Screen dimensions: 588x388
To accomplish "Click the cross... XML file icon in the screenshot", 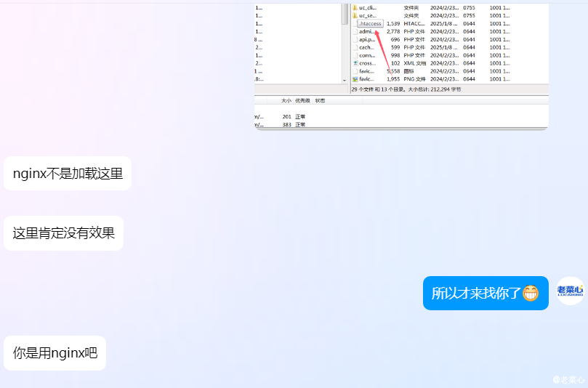I will pos(355,63).
